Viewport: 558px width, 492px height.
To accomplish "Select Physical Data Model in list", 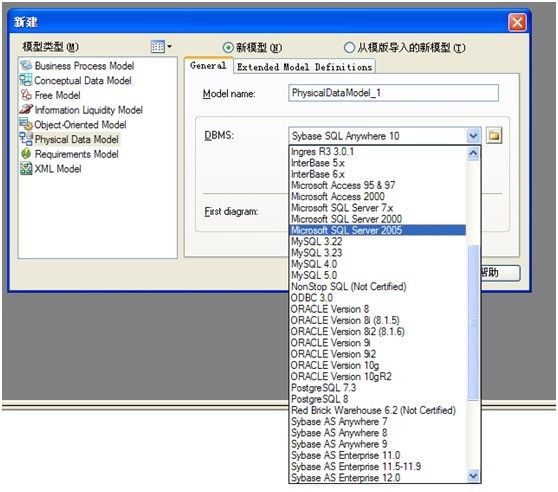I will click(x=77, y=139).
